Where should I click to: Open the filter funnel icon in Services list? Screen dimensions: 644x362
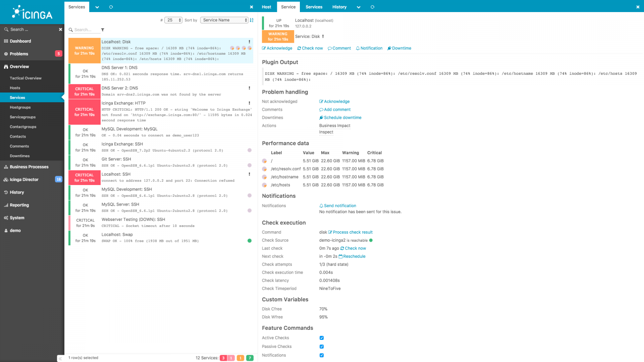tap(103, 30)
